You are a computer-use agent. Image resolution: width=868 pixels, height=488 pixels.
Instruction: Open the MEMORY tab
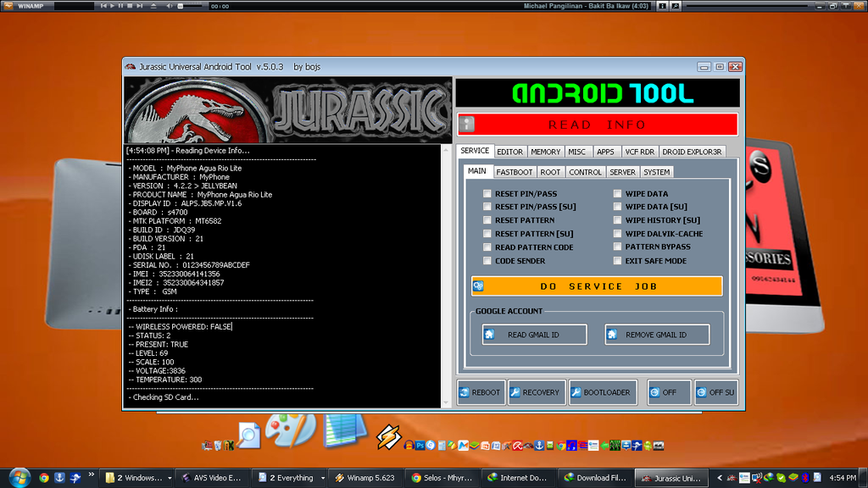coord(545,152)
